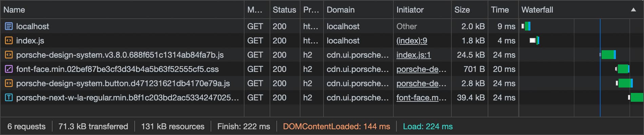
Task: Click waterfall bar for font-face.min css
Action: 623,69
